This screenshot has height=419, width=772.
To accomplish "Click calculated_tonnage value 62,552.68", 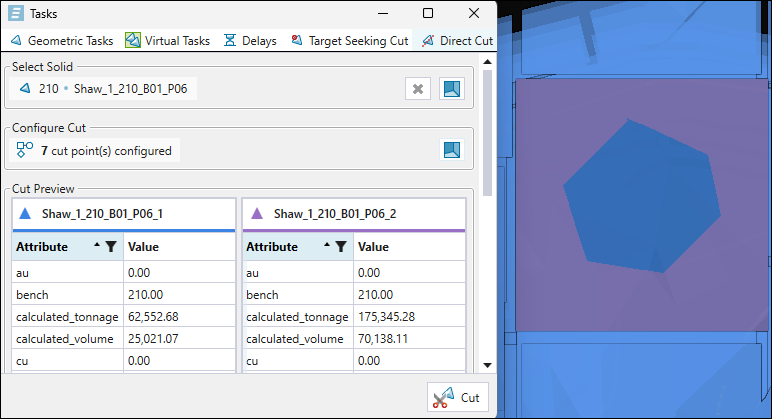I will pyautogui.click(x=153, y=317).
